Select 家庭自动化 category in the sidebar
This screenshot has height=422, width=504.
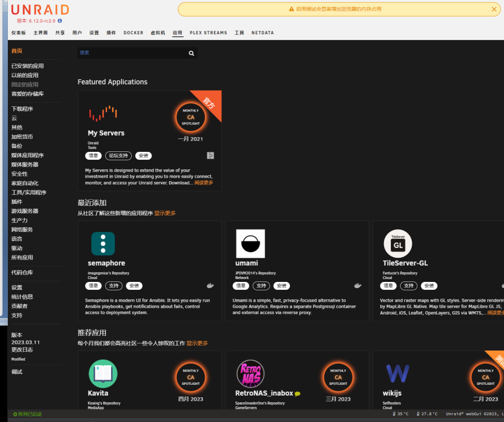25,183
